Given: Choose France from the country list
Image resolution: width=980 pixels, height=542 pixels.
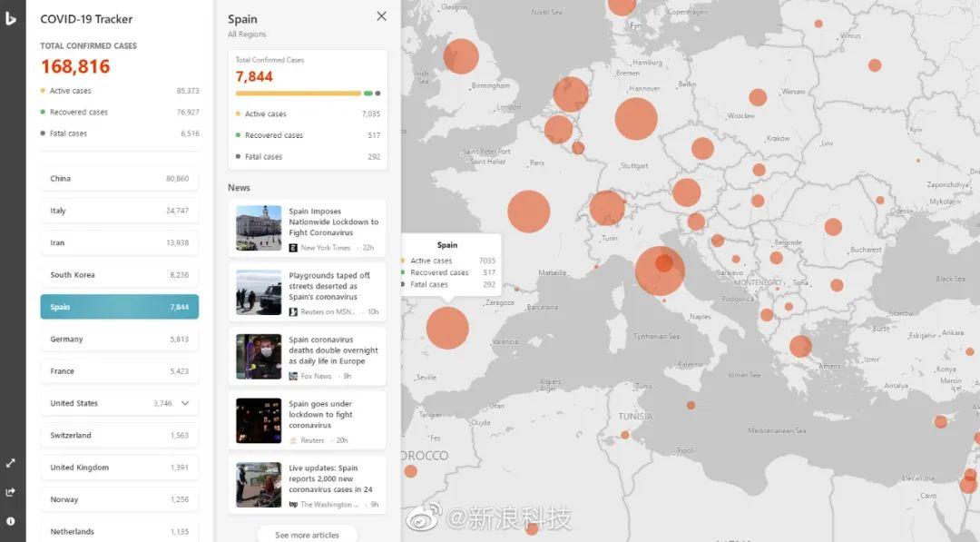Looking at the screenshot, I should (120, 371).
